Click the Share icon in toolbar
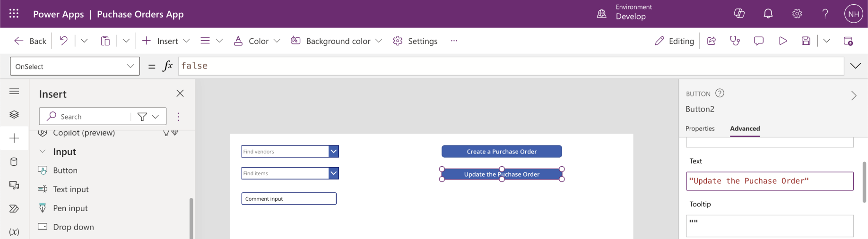The height and width of the screenshot is (239, 868). tap(712, 41)
